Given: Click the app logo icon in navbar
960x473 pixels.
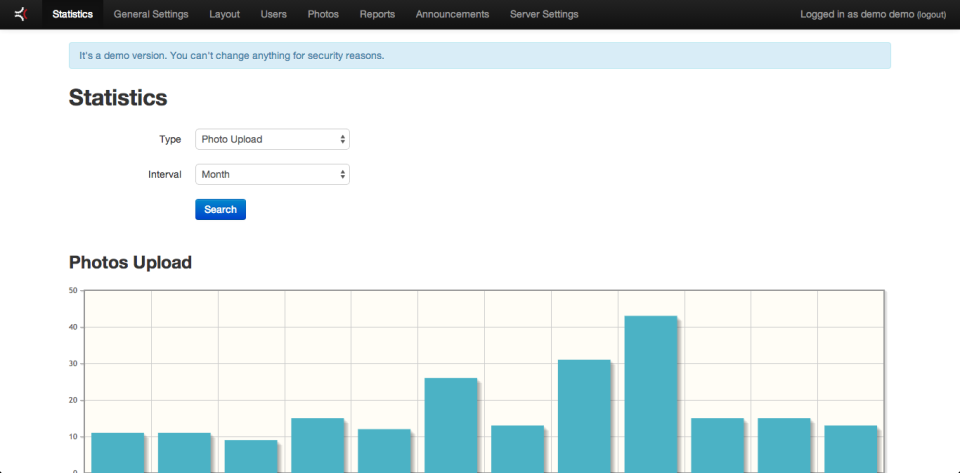Looking at the screenshot, I should (21, 14).
